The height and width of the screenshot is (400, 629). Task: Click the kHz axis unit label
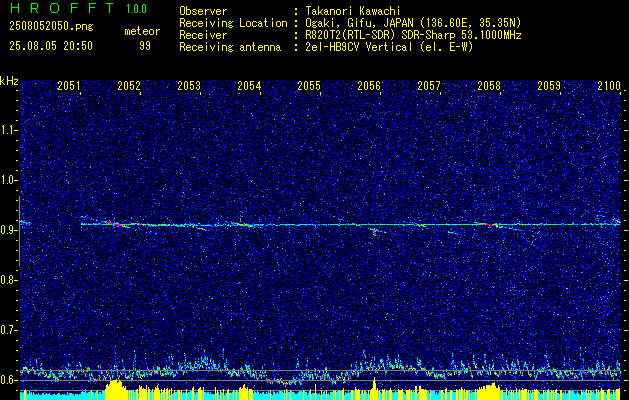pos(9,81)
